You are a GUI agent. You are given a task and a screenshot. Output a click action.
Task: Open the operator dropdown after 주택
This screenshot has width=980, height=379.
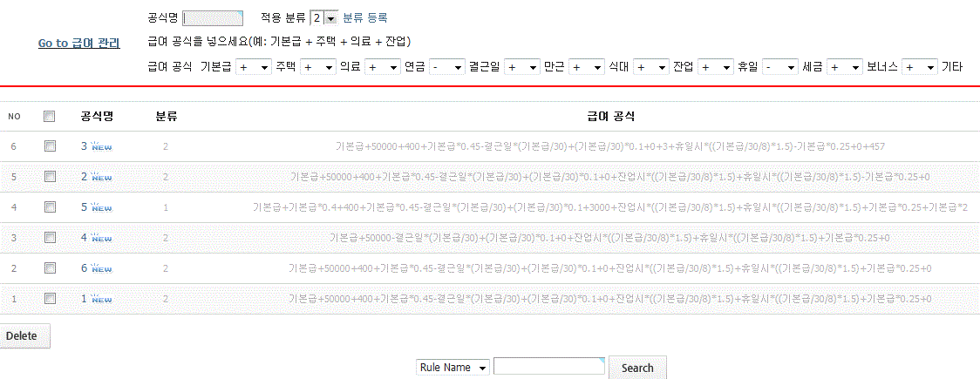pos(318,67)
